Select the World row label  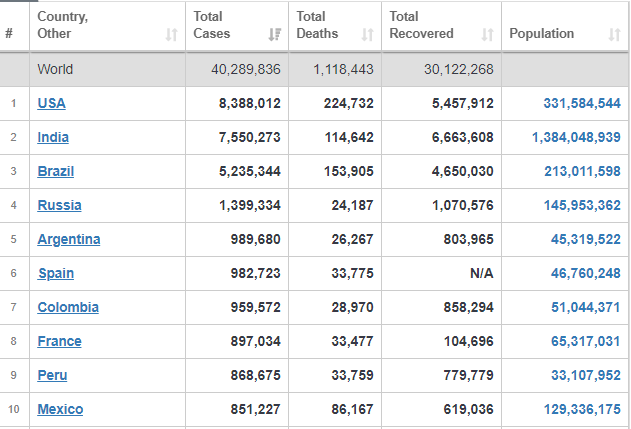(x=55, y=69)
